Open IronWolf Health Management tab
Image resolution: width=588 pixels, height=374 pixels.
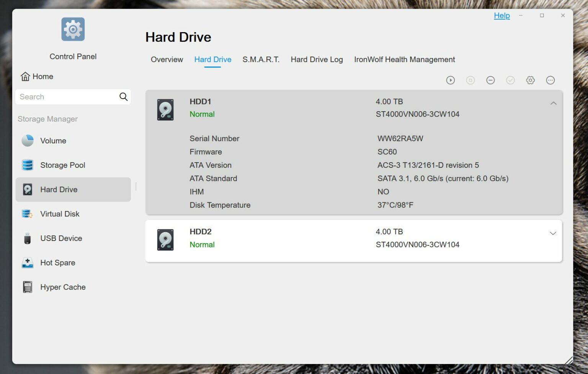404,60
